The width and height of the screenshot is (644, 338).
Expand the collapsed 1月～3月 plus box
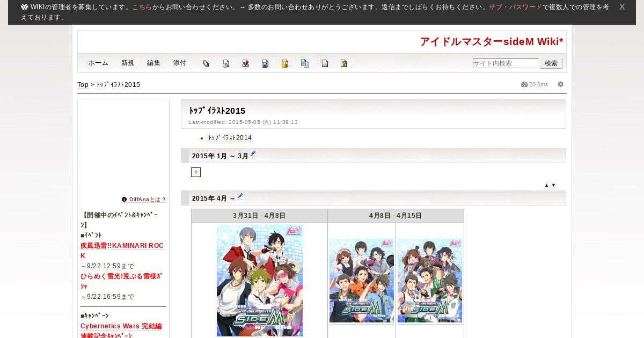pos(196,172)
